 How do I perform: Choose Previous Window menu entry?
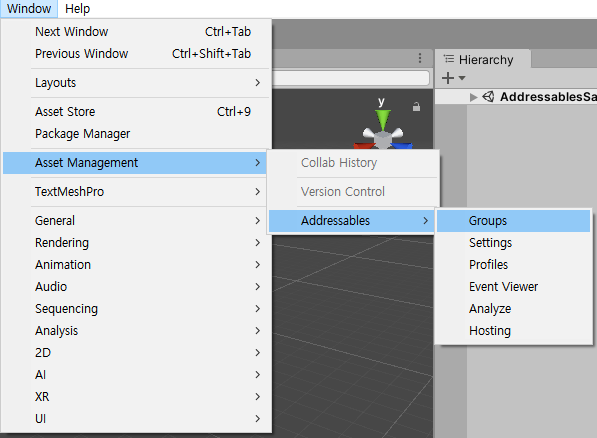click(x=136, y=54)
